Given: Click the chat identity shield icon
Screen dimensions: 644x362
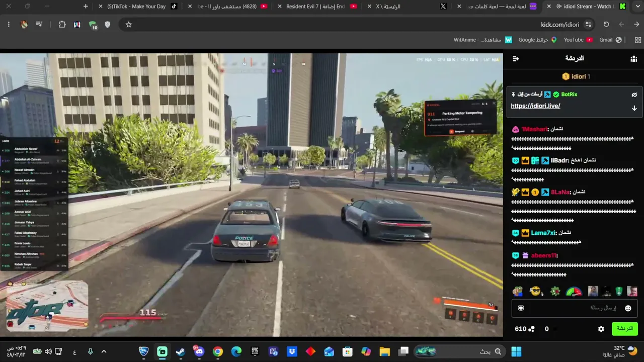Looking at the screenshot, I should pos(521,308).
